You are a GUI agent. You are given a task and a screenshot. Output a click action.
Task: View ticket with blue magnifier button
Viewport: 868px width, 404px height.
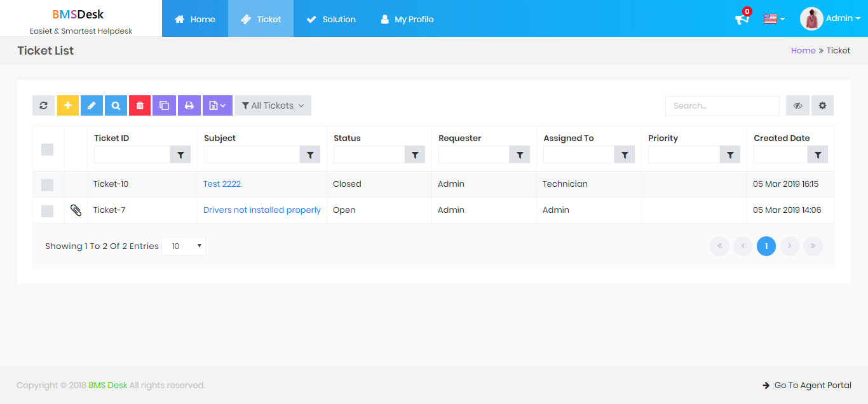click(x=116, y=105)
